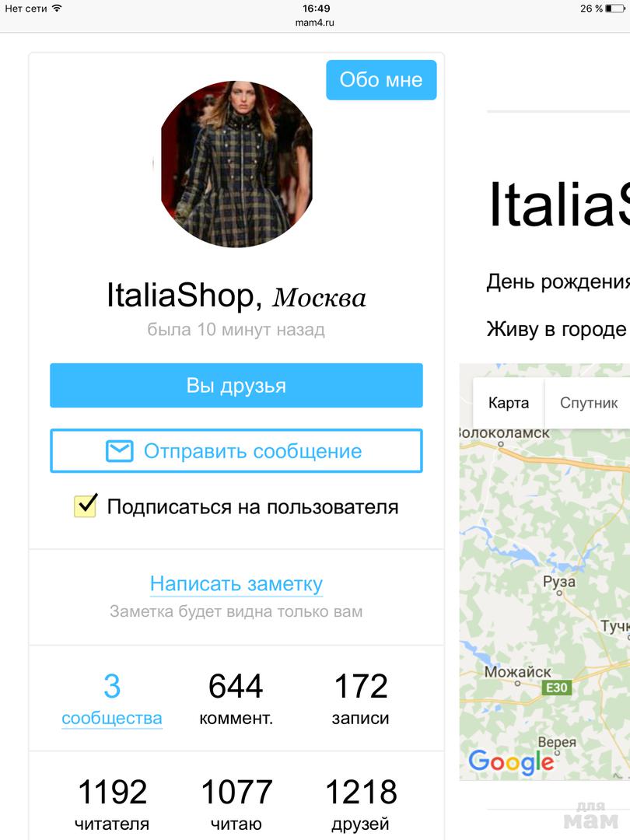Uncheck «Подписаться на пользователя» checkbox
Image resolution: width=630 pixels, height=840 pixels.
click(86, 506)
